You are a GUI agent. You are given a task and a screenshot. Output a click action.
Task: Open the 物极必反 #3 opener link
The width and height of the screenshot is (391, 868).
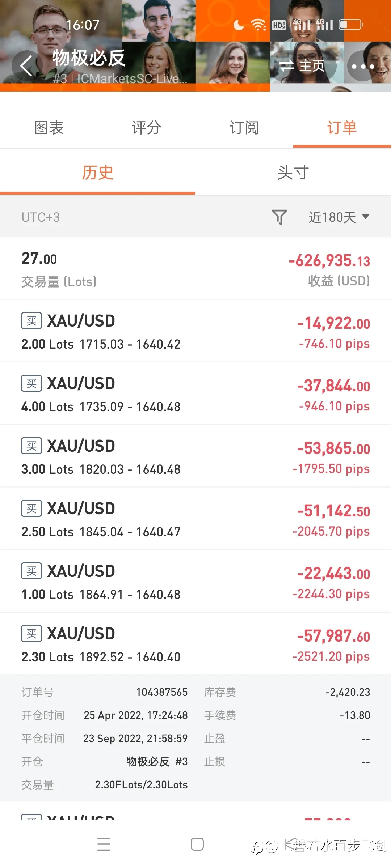[157, 762]
